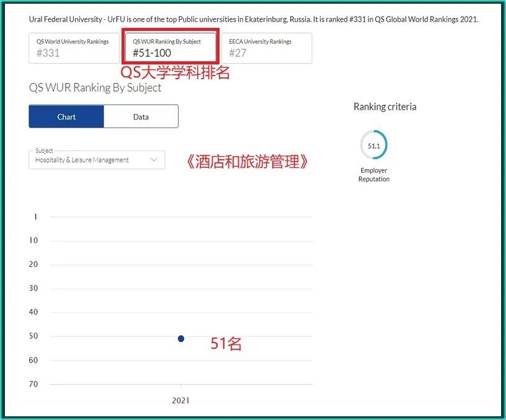Switch to the Chart view tab

click(66, 116)
